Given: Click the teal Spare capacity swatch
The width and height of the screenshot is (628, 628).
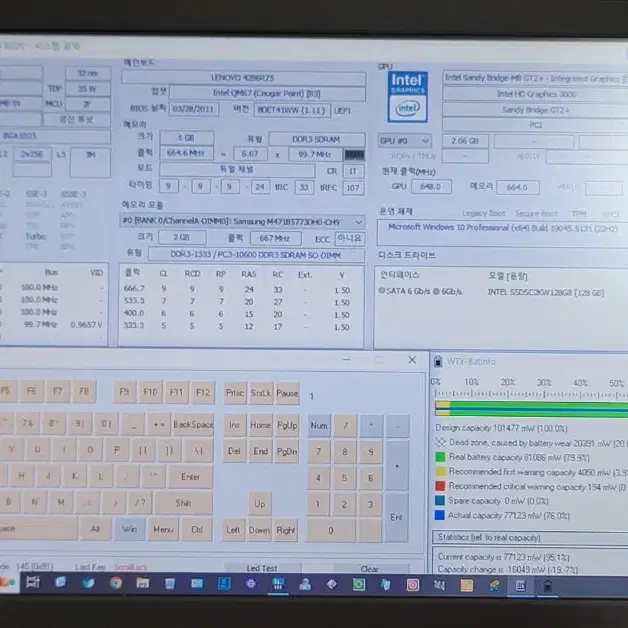Looking at the screenshot, I should 440,501.
